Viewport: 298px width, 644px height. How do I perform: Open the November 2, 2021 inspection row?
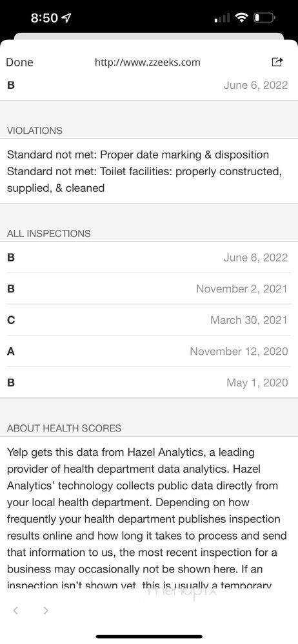(x=149, y=289)
